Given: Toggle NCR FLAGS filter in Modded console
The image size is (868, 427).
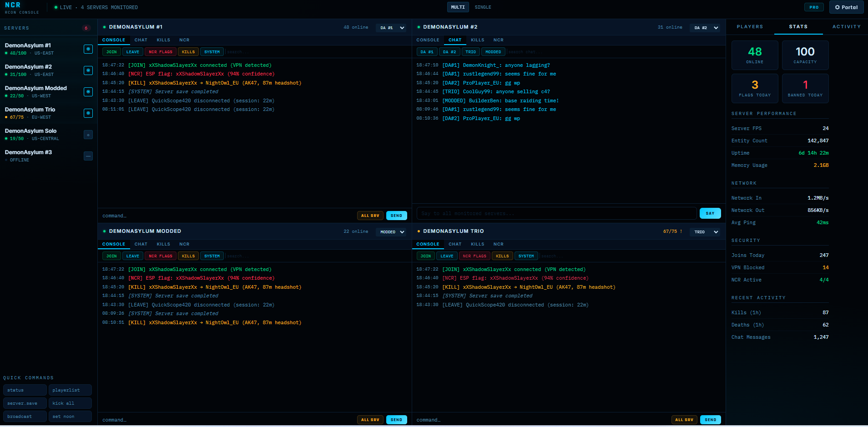Looking at the screenshot, I should (x=161, y=256).
